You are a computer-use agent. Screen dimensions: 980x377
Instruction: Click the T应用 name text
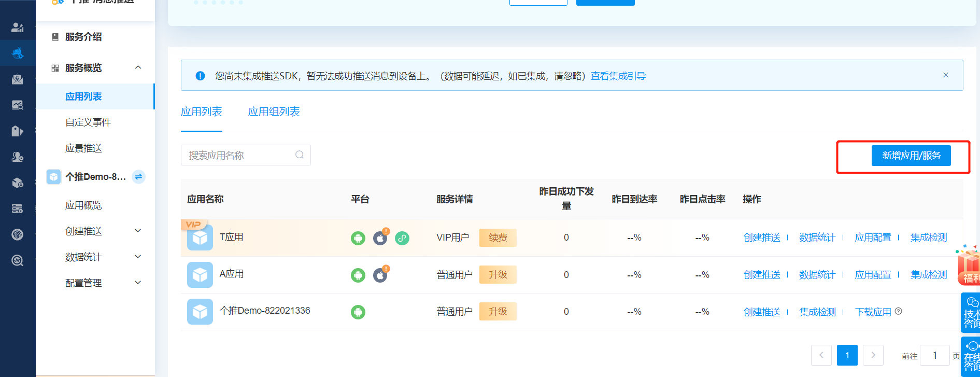click(231, 237)
